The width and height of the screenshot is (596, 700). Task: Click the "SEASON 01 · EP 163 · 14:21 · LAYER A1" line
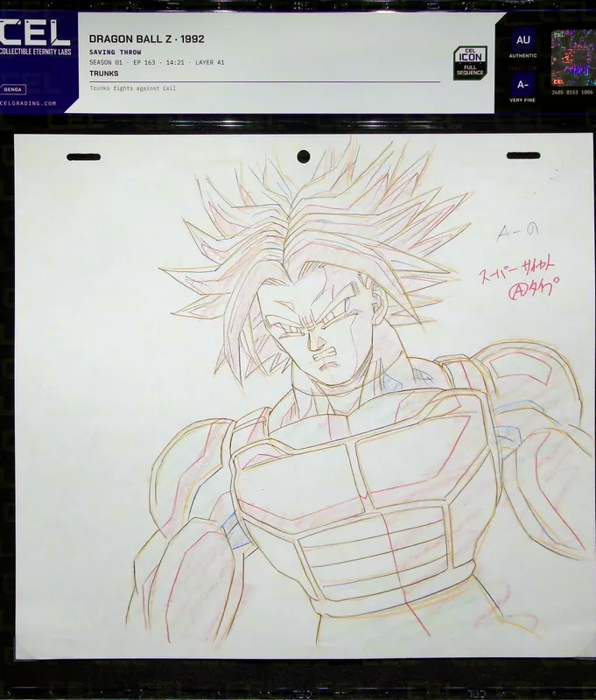tap(157, 62)
